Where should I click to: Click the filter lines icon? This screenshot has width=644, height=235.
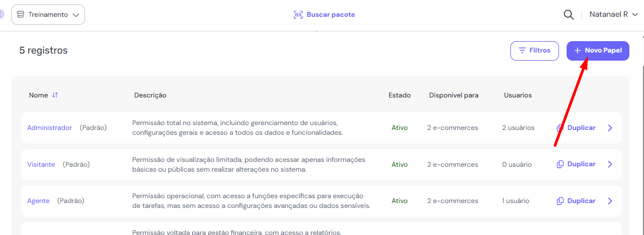pyautogui.click(x=522, y=50)
